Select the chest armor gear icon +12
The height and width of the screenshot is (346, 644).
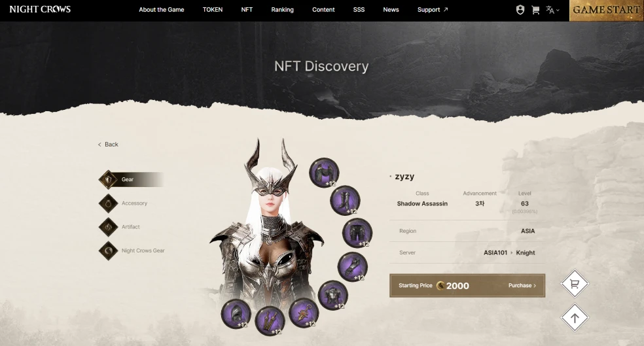coord(332,296)
